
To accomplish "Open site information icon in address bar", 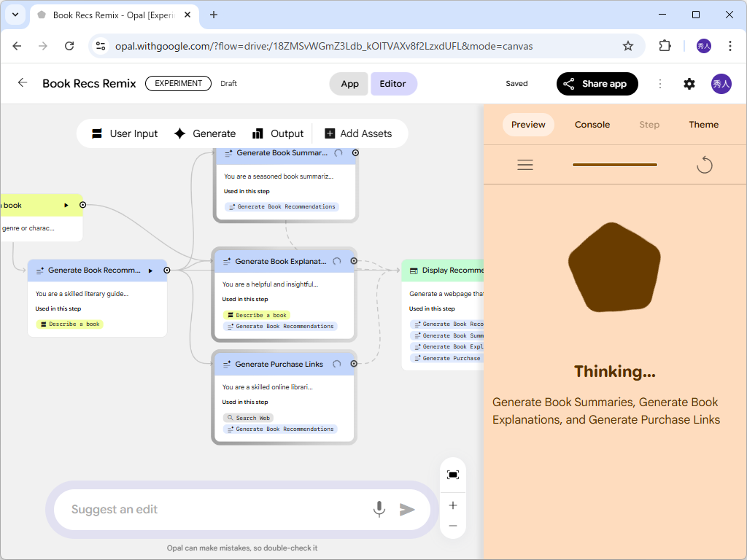I will [x=101, y=46].
